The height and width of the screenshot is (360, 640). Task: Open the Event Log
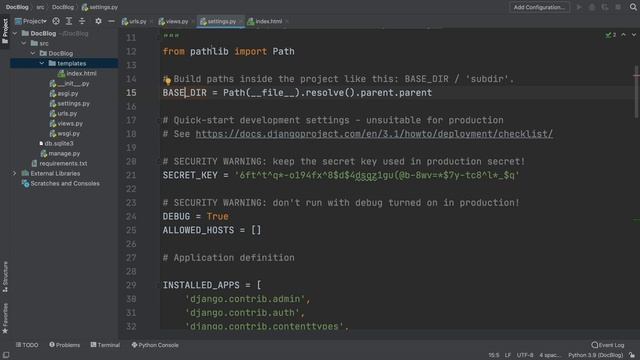(608, 345)
